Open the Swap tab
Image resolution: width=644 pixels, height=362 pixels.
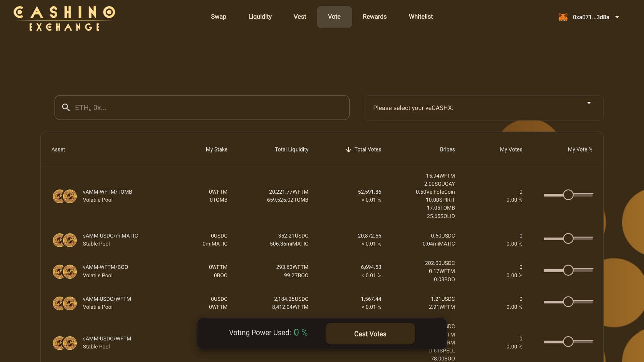coord(218,17)
